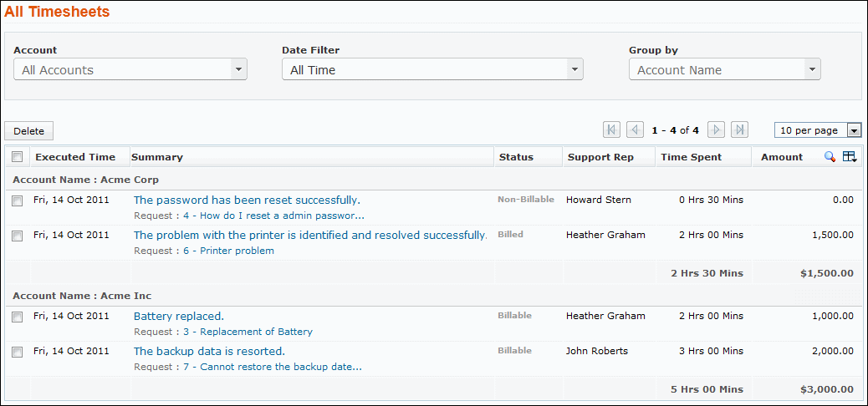Image resolution: width=868 pixels, height=406 pixels.
Task: Select the Battery replaced timesheet checkbox
Action: pos(17,317)
